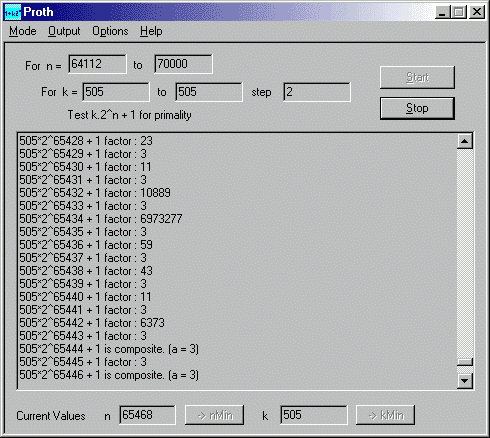Select line '505*2^65445 + 1 factor : 3'

point(83,362)
